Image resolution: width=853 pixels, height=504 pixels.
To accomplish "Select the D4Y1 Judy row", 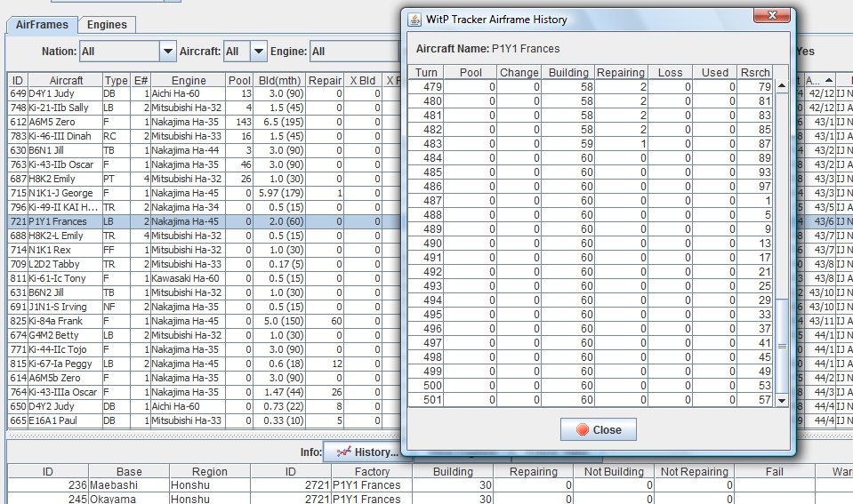I will [204, 93].
